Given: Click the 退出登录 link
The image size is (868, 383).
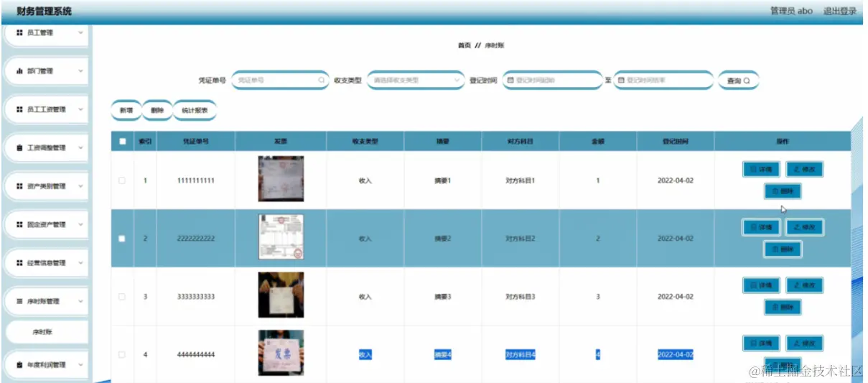Looking at the screenshot, I should point(840,11).
